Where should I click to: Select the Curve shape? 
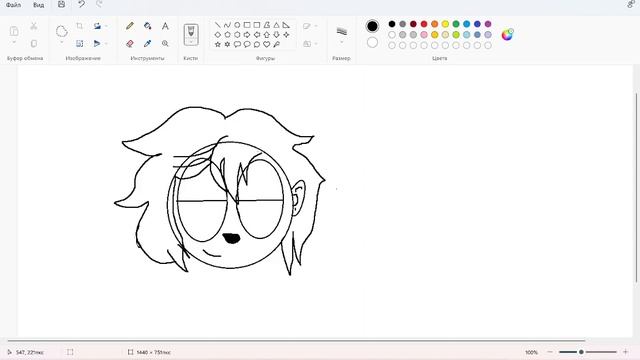[227, 25]
